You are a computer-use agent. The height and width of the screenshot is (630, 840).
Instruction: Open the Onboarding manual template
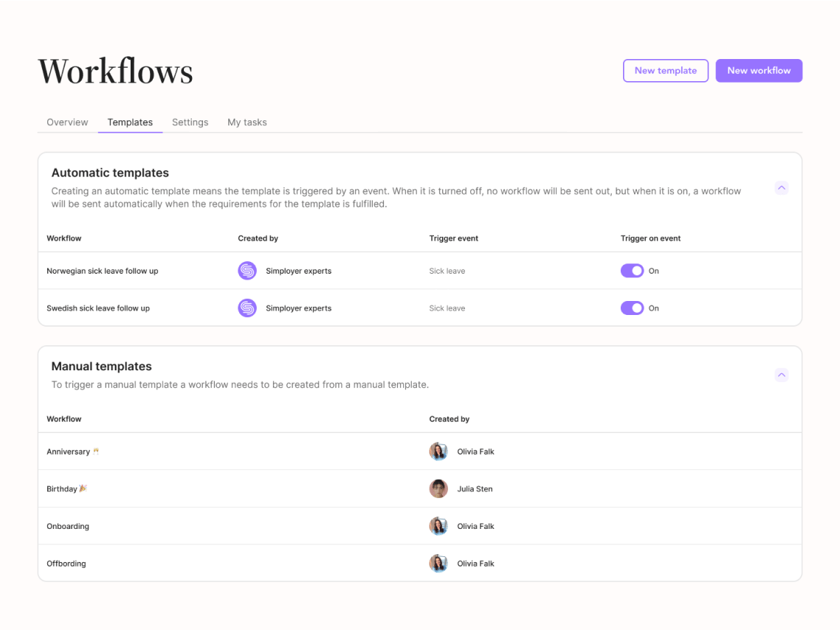68,526
